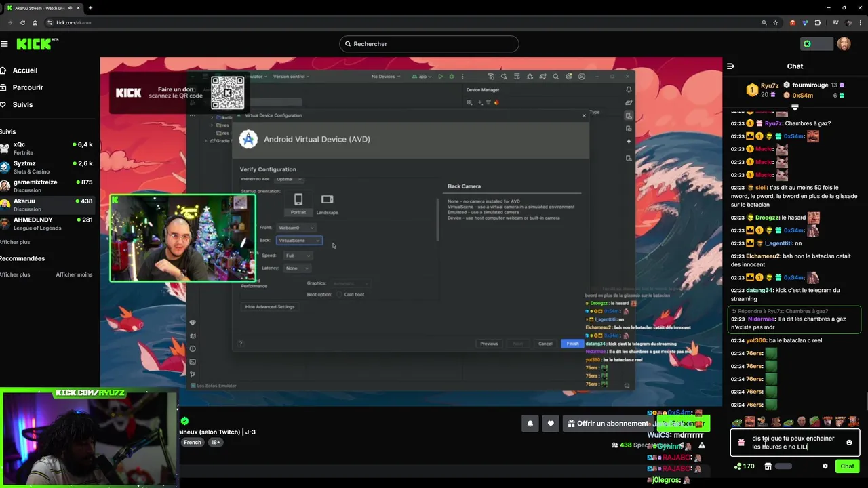Image resolution: width=868 pixels, height=488 pixels.
Task: Click Hide Advanced Settings in AVD dialog
Action: [x=270, y=307]
